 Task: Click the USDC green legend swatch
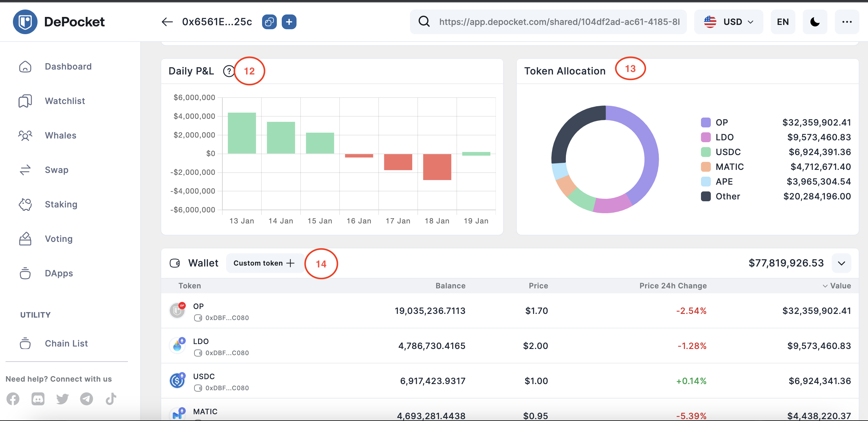pos(706,152)
